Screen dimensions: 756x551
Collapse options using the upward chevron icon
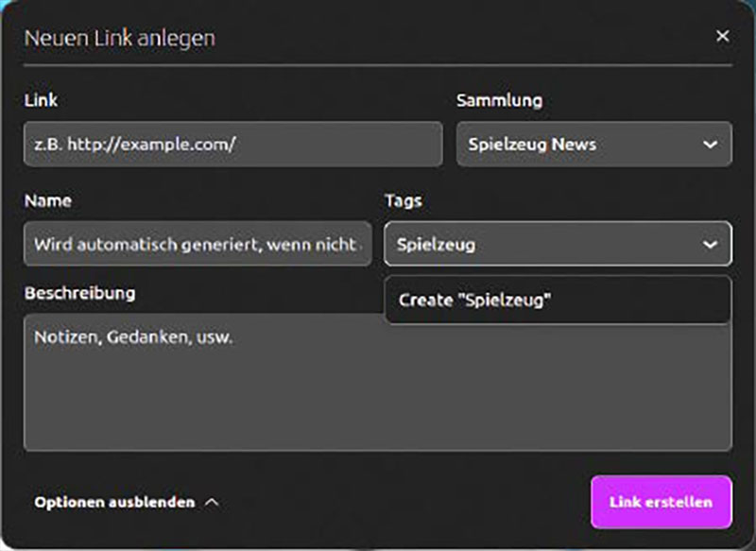coord(212,502)
